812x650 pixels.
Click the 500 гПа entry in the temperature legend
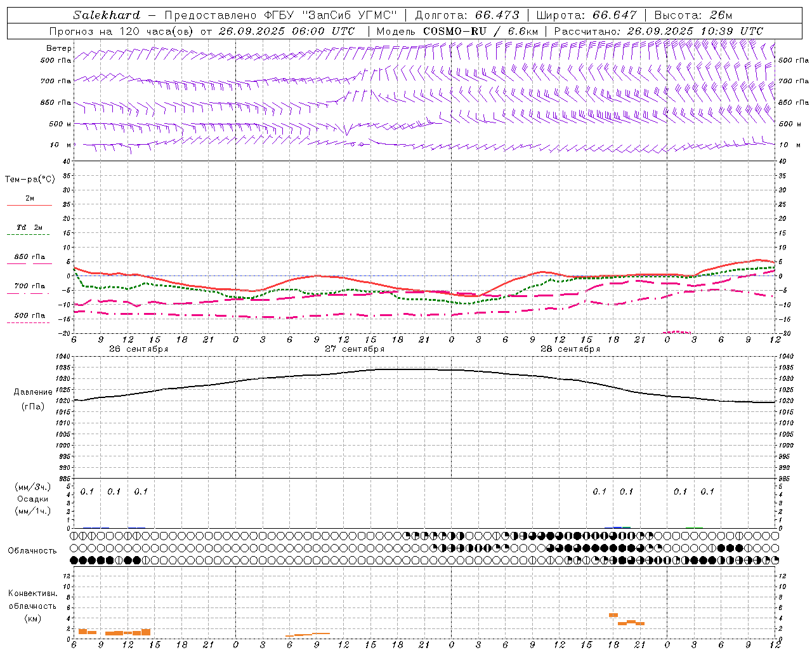tap(29, 315)
